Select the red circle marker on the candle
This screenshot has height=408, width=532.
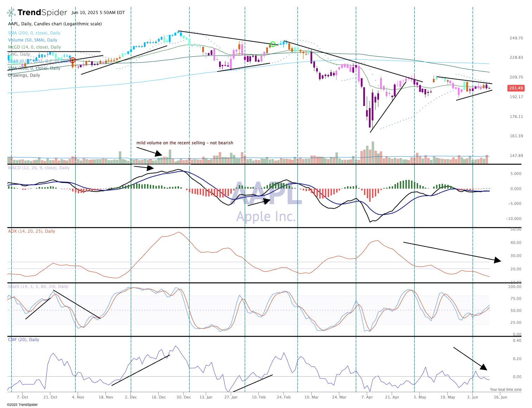coord(73,60)
